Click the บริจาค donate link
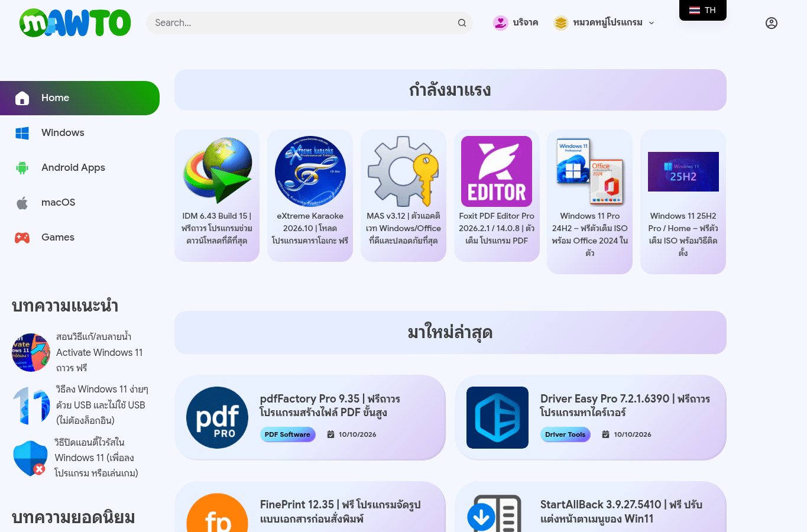Viewport: 807px width, 532px height. [525, 23]
